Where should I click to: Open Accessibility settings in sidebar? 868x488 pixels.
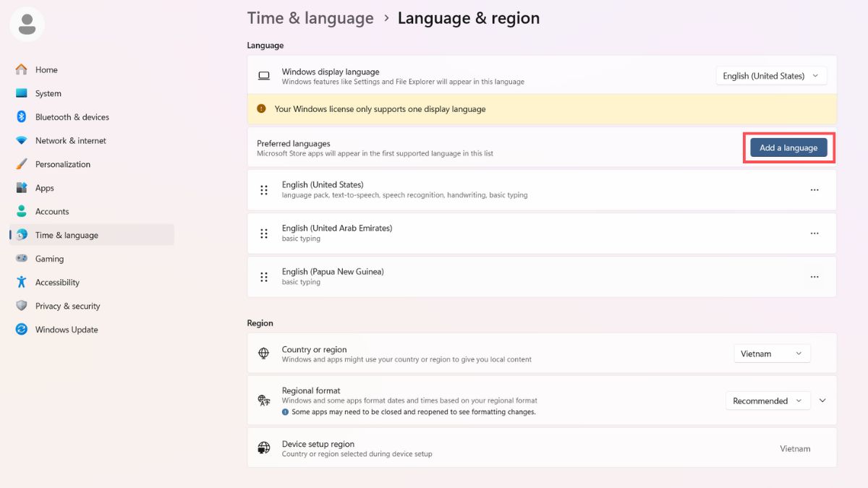91,282
